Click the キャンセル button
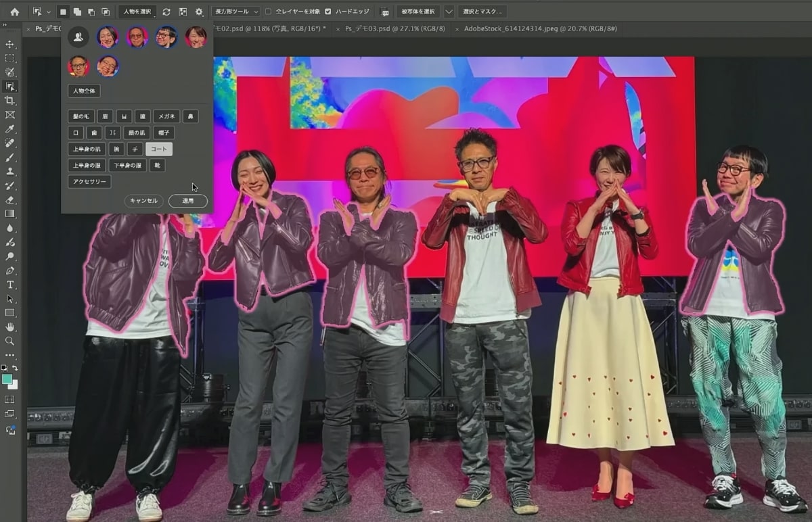Image resolution: width=812 pixels, height=522 pixels. [x=143, y=201]
